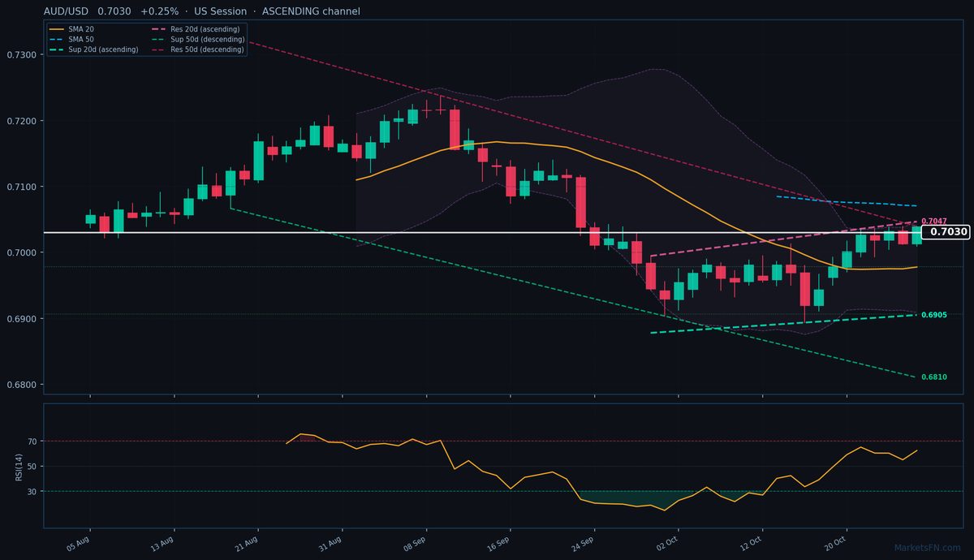Screen dimensions: 974x560
Task: Click the pink 0.7047 resistance level label
Action: (x=933, y=221)
